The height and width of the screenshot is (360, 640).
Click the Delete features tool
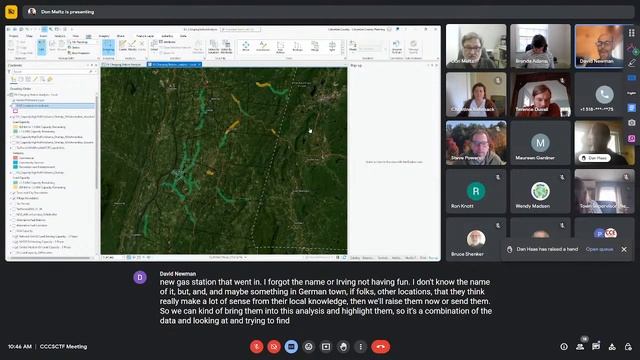142,46
